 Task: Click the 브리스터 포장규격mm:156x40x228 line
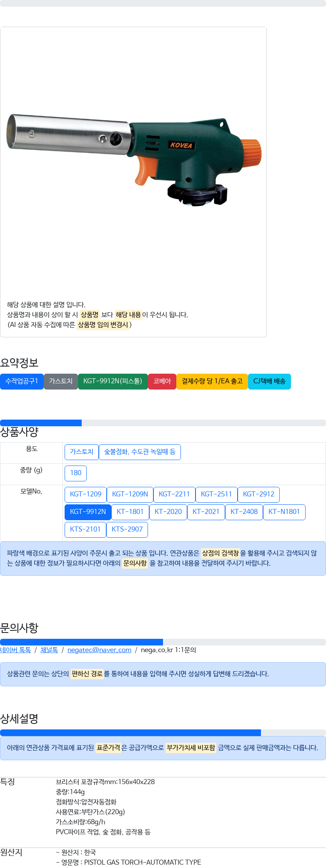click(x=105, y=782)
